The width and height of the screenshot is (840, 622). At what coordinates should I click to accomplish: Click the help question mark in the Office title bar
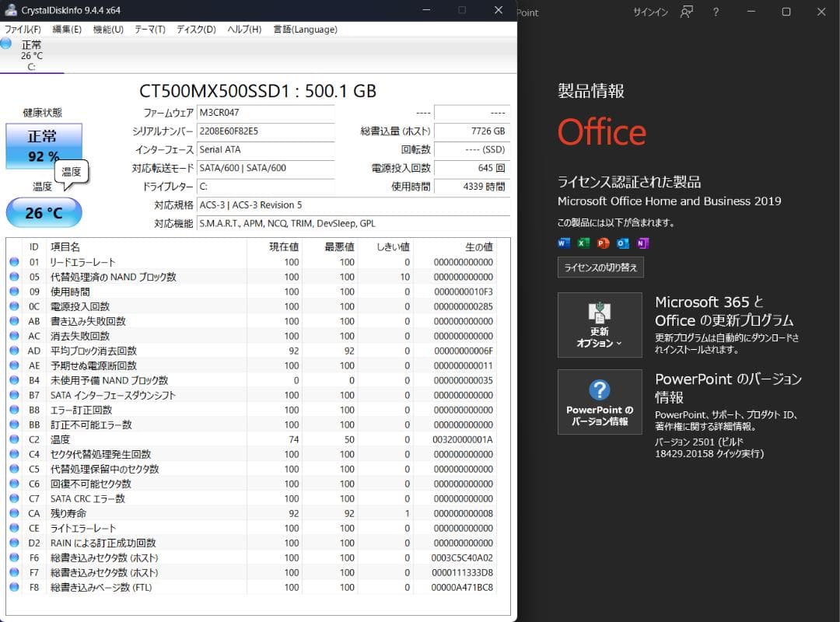point(714,12)
